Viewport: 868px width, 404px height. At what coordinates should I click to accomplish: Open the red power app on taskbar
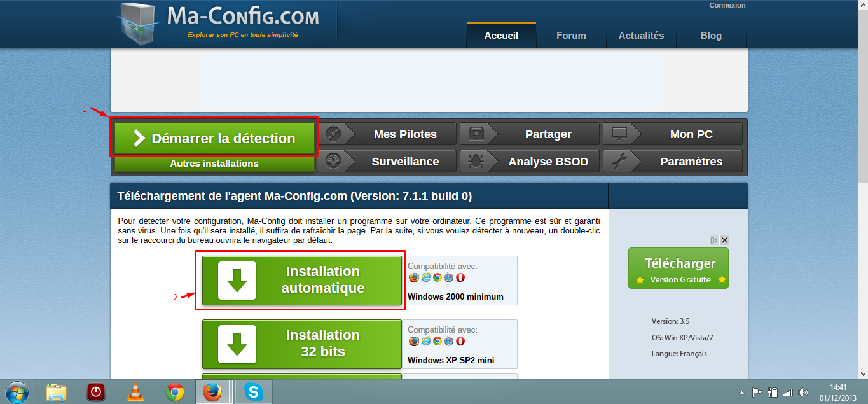click(96, 393)
